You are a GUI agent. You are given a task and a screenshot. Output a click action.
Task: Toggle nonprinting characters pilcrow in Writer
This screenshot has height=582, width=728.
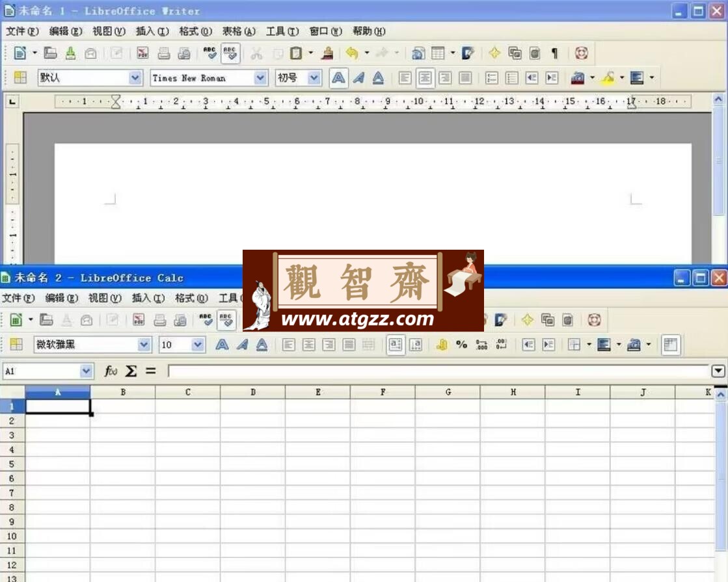554,53
